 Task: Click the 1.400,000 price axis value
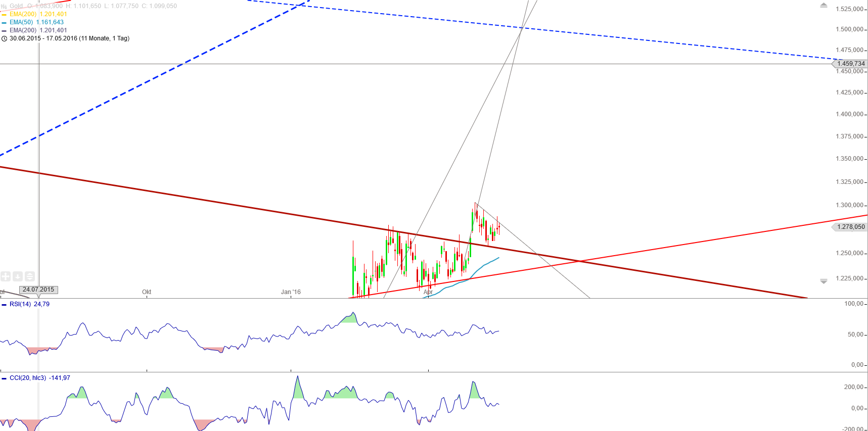tap(849, 114)
